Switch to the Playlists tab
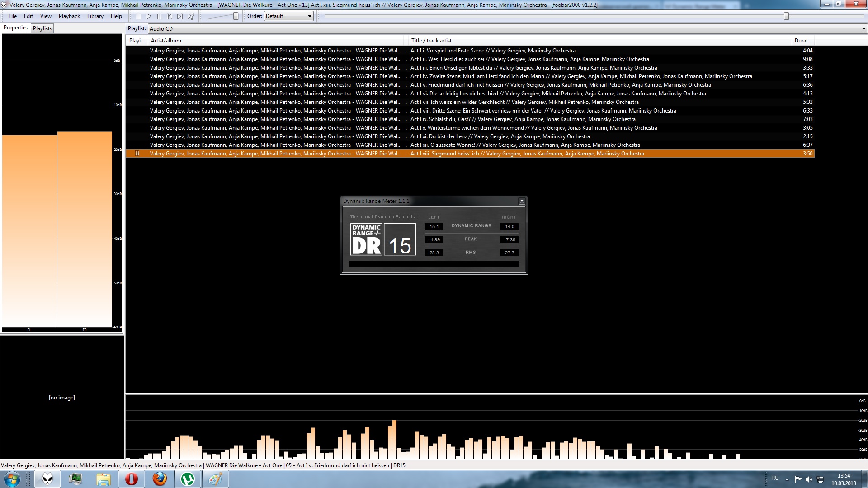 [x=42, y=28]
